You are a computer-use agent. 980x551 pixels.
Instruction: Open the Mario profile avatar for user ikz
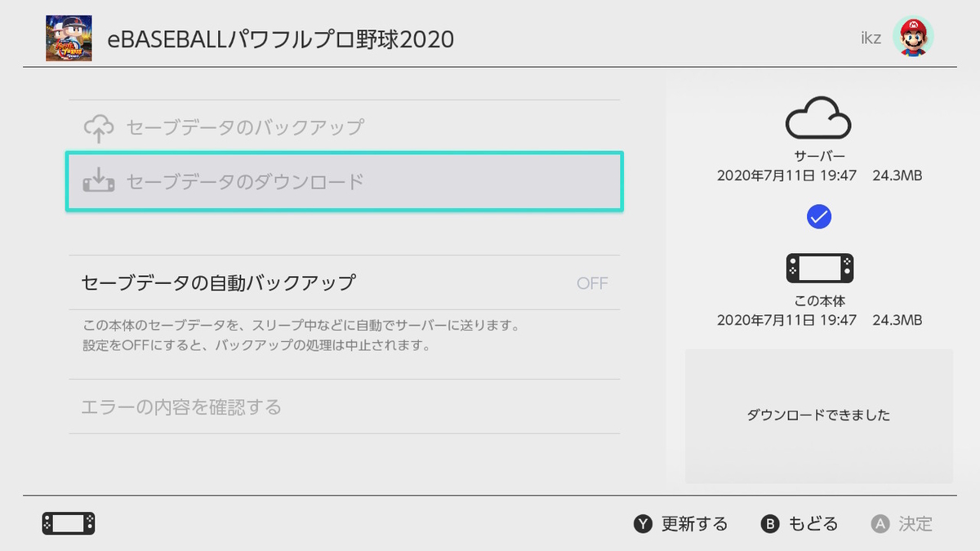pyautogui.click(x=912, y=36)
